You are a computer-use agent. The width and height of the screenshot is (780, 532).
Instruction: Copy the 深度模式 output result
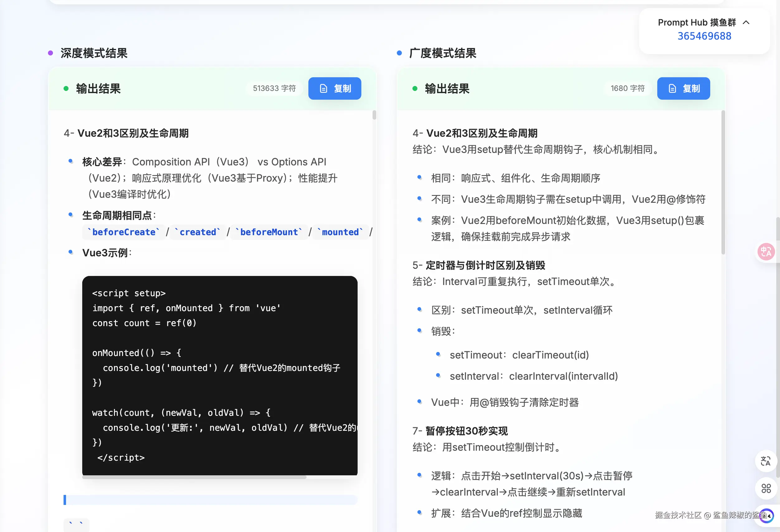[x=334, y=88]
